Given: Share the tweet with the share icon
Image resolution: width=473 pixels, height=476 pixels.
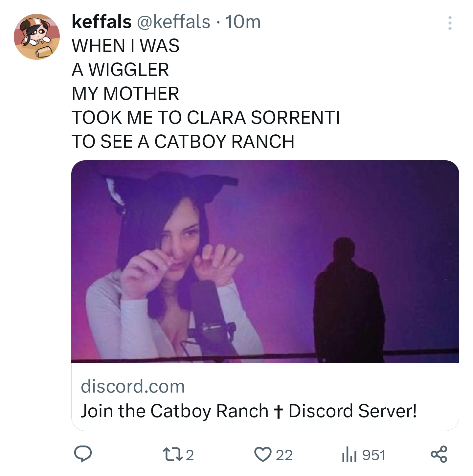Looking at the screenshot, I should click(439, 454).
